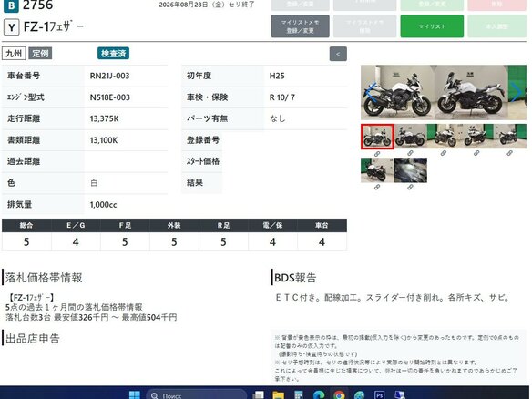Open link icon under the red-outlined selected thumbnail
The image size is (532, 399).
click(x=377, y=154)
